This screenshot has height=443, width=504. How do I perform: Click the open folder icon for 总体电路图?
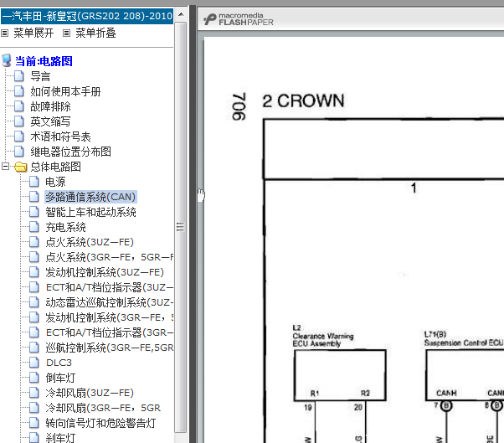[x=21, y=167]
